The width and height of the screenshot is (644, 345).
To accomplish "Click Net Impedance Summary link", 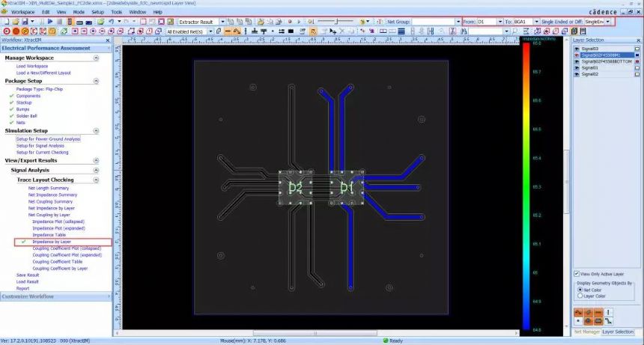I will 52,195.
